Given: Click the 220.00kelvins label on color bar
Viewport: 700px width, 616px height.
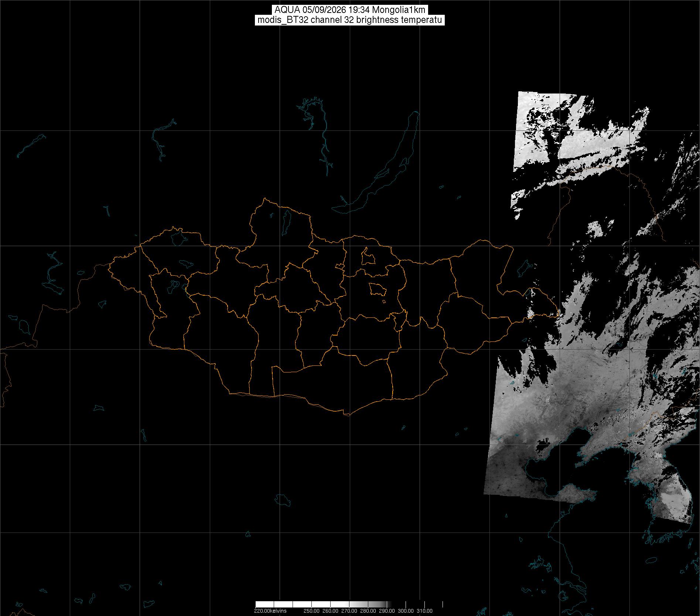Looking at the screenshot, I should (x=270, y=611).
